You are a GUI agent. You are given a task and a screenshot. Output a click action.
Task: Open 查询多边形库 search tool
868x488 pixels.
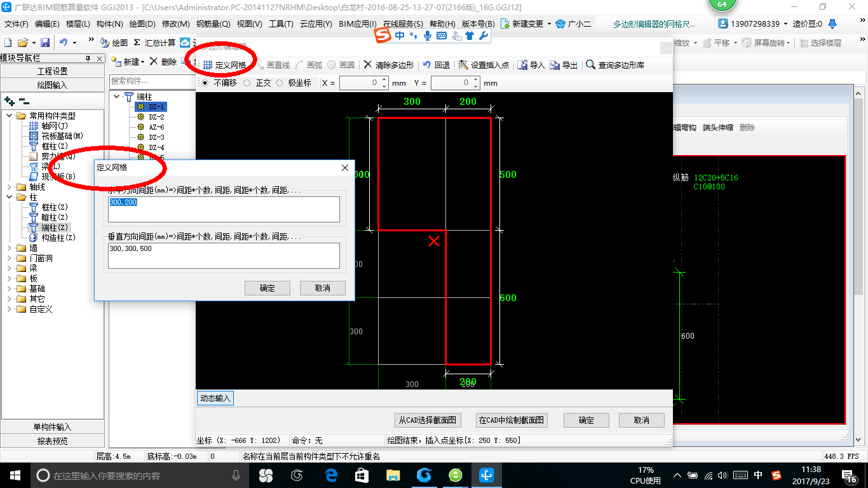pos(616,65)
